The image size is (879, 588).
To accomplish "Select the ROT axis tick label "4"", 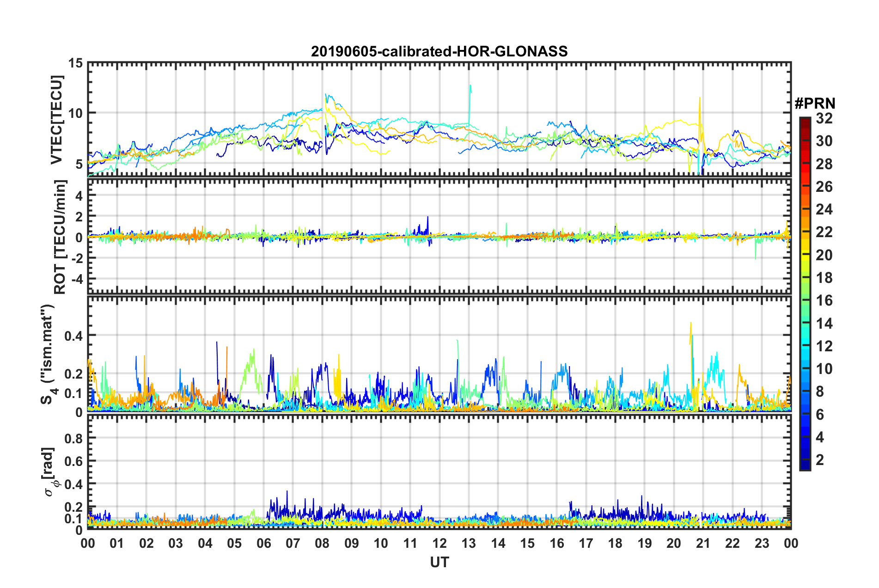I will coord(79,196).
